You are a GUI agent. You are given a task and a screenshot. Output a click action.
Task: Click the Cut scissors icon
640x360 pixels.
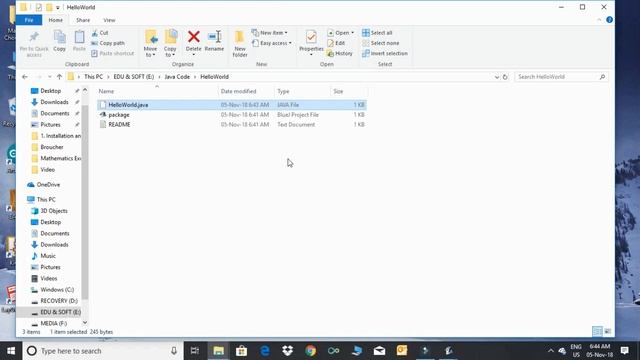pyautogui.click(x=95, y=33)
